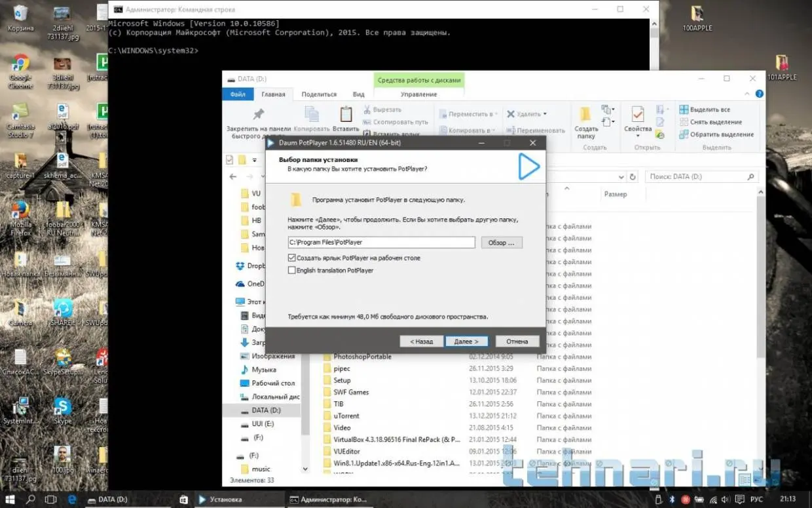Click Вырезать scissors item
Image resolution: width=812 pixels, height=508 pixels.
pyautogui.click(x=383, y=109)
